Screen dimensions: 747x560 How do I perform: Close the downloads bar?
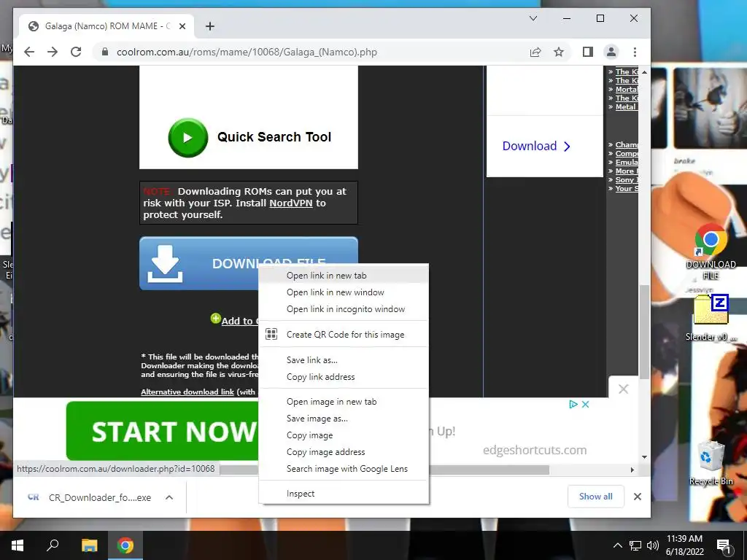click(638, 497)
